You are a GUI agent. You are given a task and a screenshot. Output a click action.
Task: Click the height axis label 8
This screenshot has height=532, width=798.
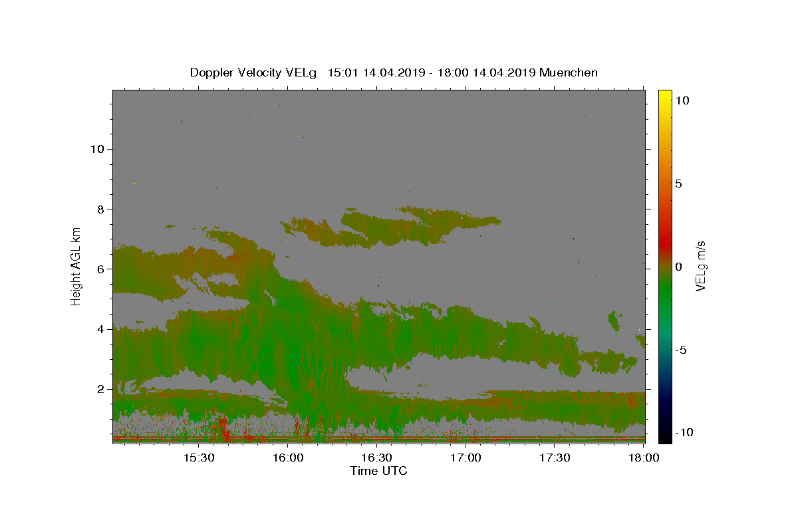pyautogui.click(x=101, y=209)
